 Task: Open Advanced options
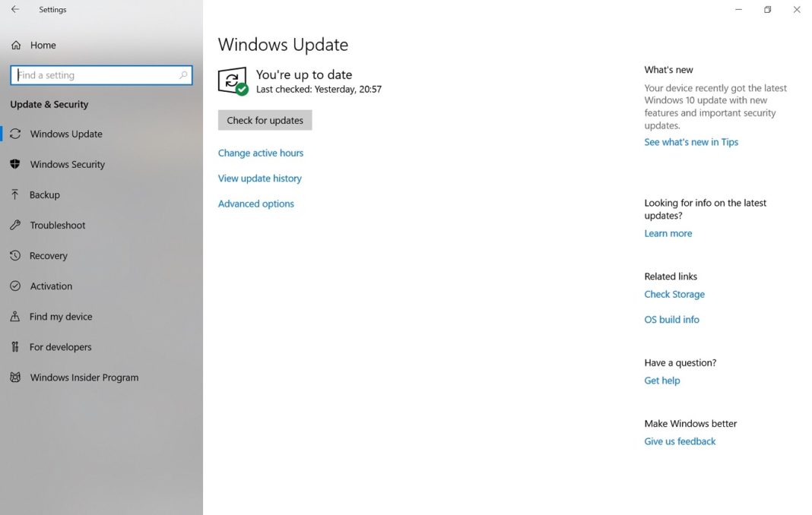coord(255,204)
